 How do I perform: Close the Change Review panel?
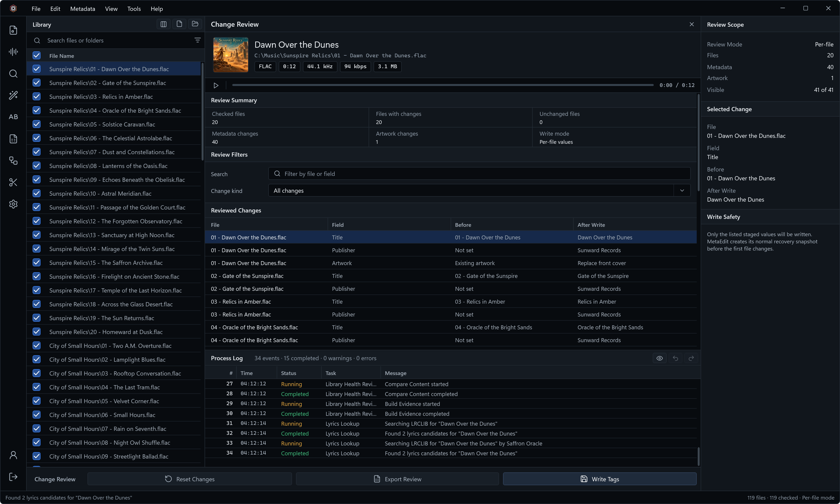point(692,24)
